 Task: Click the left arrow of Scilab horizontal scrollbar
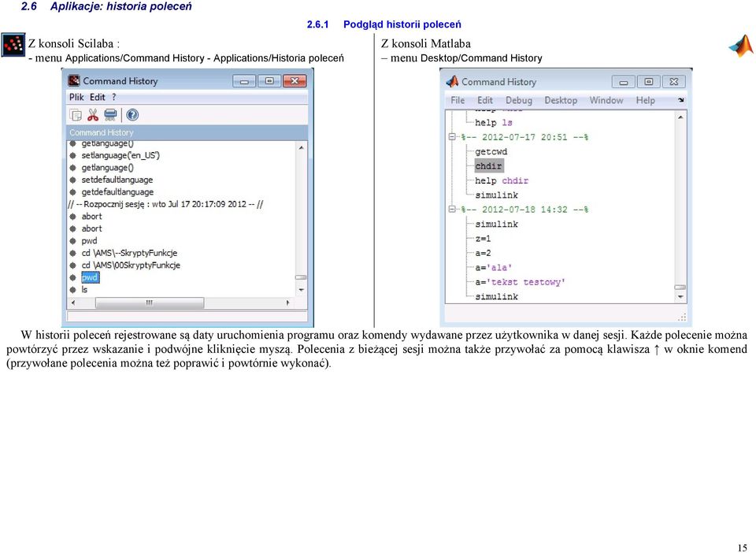pyautogui.click(x=72, y=302)
